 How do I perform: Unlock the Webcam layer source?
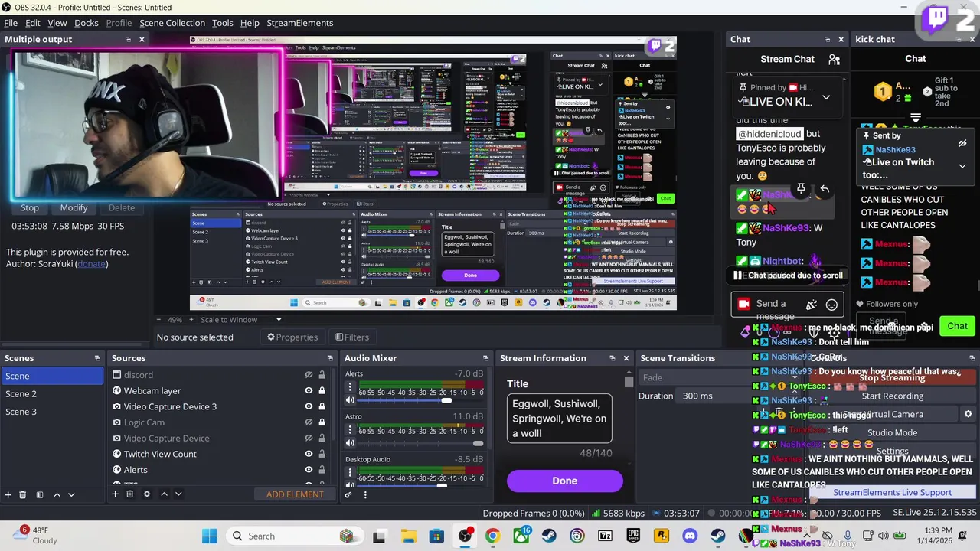[322, 390]
